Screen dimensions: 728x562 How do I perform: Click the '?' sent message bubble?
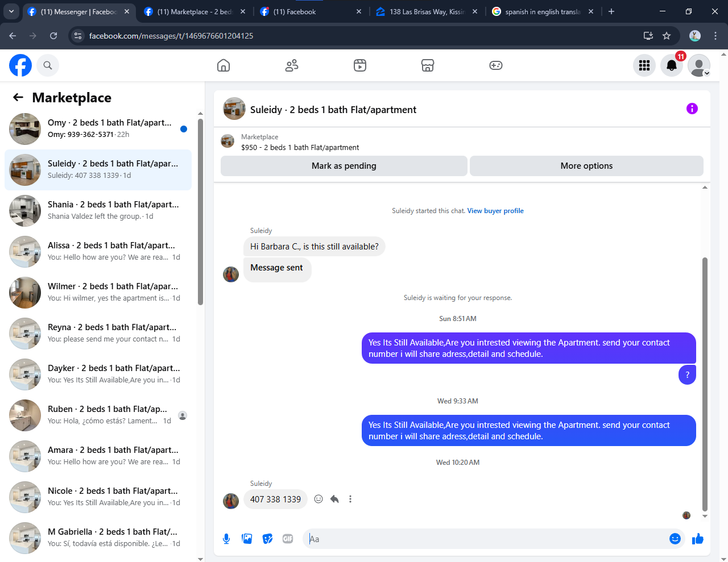click(x=687, y=374)
